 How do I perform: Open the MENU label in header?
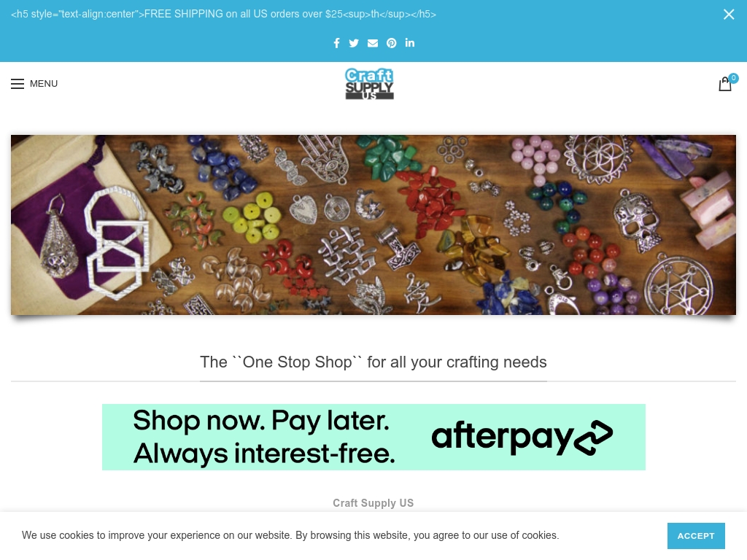(x=43, y=84)
